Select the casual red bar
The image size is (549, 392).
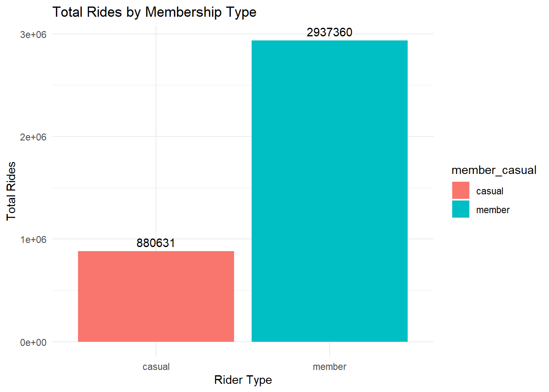coord(156,296)
